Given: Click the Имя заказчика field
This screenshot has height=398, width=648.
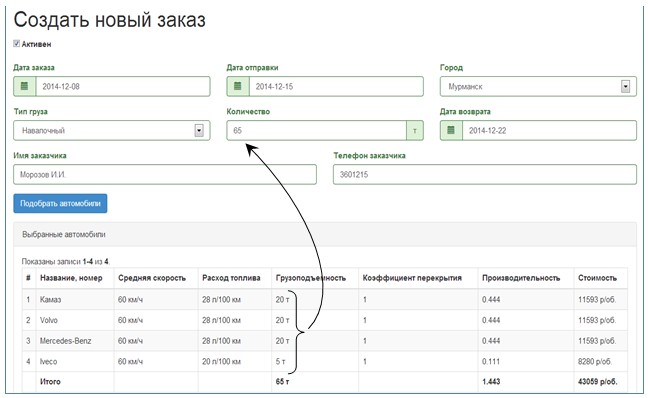Looking at the screenshot, I should [165, 174].
